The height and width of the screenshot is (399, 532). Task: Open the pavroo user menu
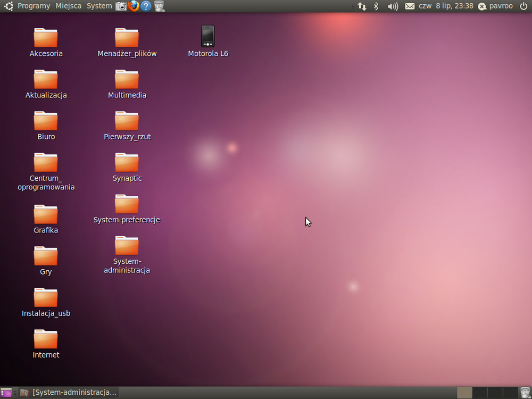pos(495,6)
